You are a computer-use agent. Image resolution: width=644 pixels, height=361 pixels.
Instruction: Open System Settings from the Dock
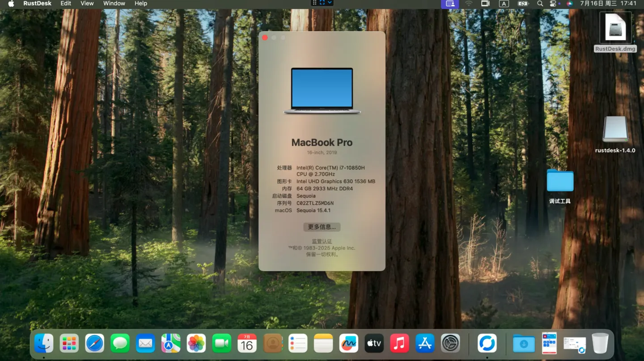tap(450, 343)
